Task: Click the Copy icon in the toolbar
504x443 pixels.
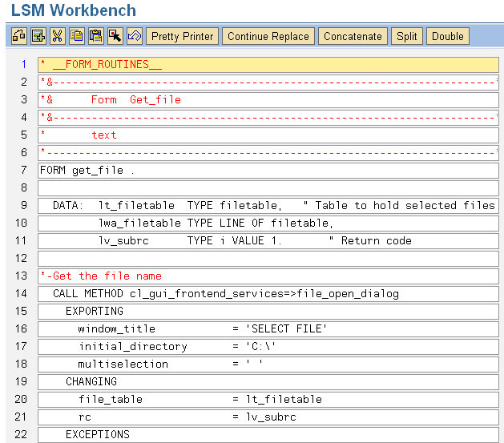Action: tap(77, 36)
